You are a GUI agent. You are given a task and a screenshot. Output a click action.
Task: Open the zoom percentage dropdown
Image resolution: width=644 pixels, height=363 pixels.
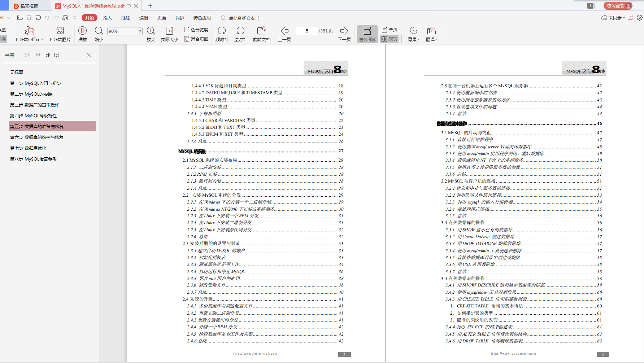140,31
